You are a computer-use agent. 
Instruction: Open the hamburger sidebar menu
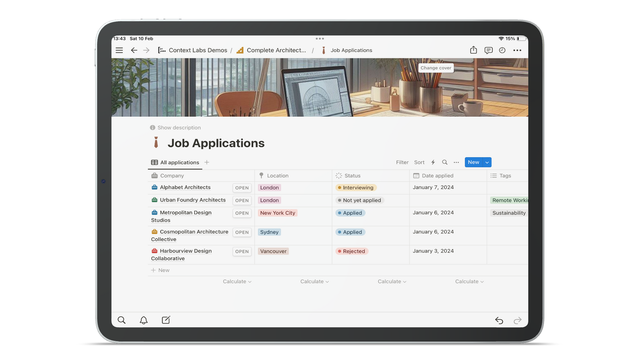(x=119, y=50)
